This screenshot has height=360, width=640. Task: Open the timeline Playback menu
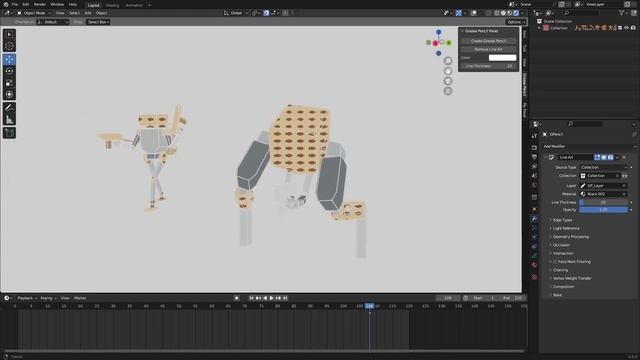coord(27,298)
